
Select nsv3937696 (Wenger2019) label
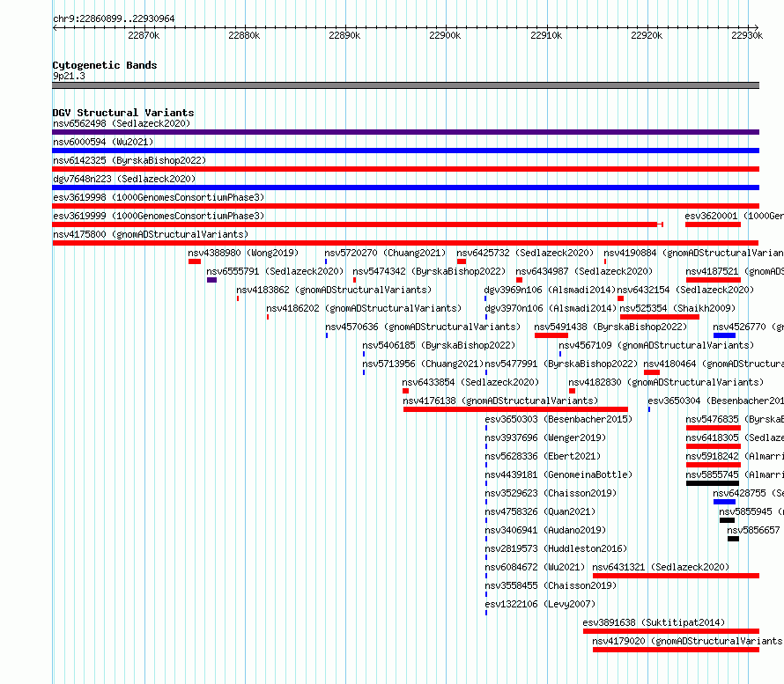[x=545, y=438]
